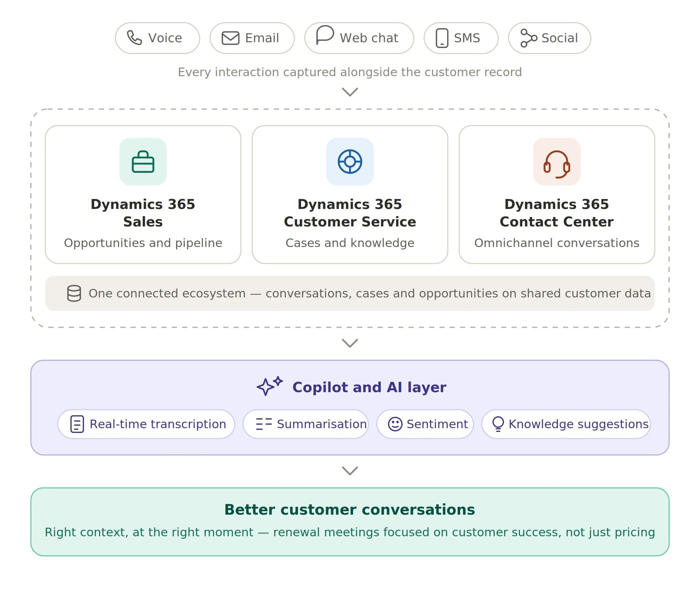The image size is (700, 597).
Task: Select the Web chat channel pill
Action: (x=359, y=38)
